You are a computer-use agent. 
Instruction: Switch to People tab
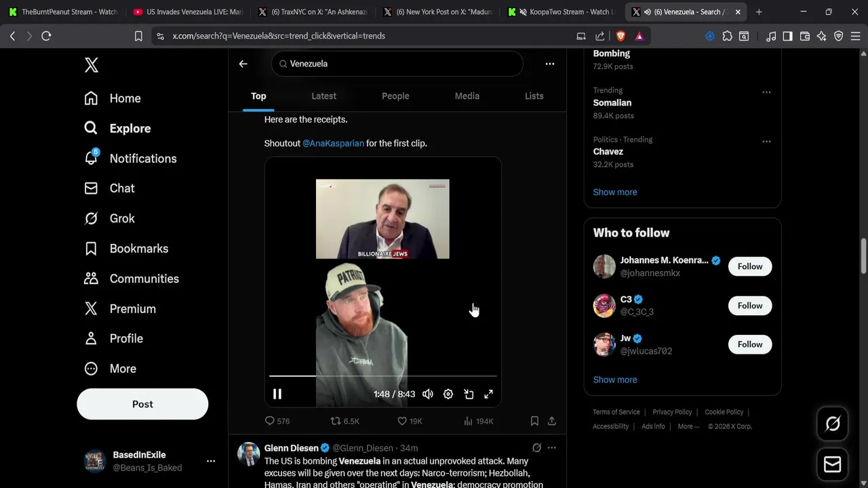click(395, 96)
